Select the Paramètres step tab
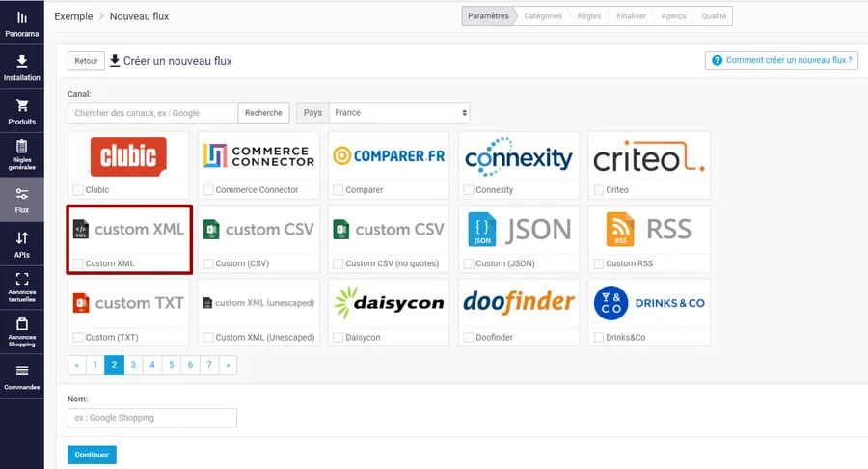 [488, 16]
